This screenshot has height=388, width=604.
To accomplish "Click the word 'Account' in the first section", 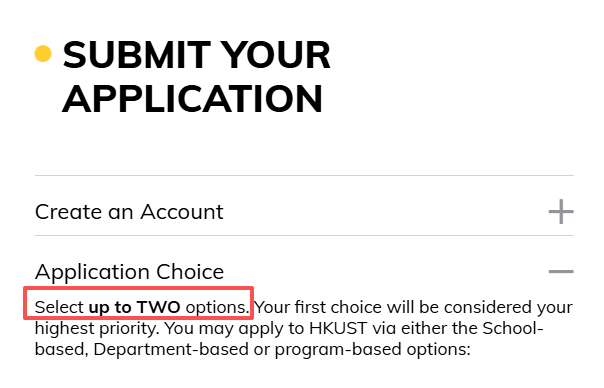I will tap(182, 212).
